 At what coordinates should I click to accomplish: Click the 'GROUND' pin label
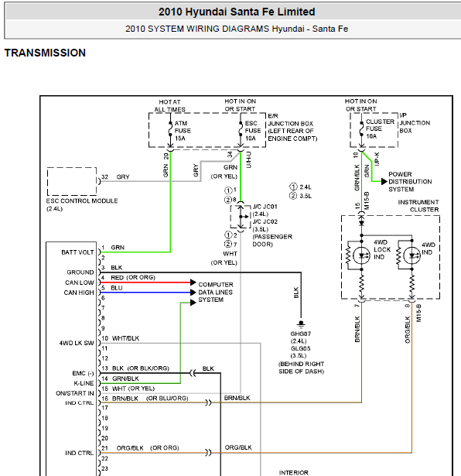80,272
